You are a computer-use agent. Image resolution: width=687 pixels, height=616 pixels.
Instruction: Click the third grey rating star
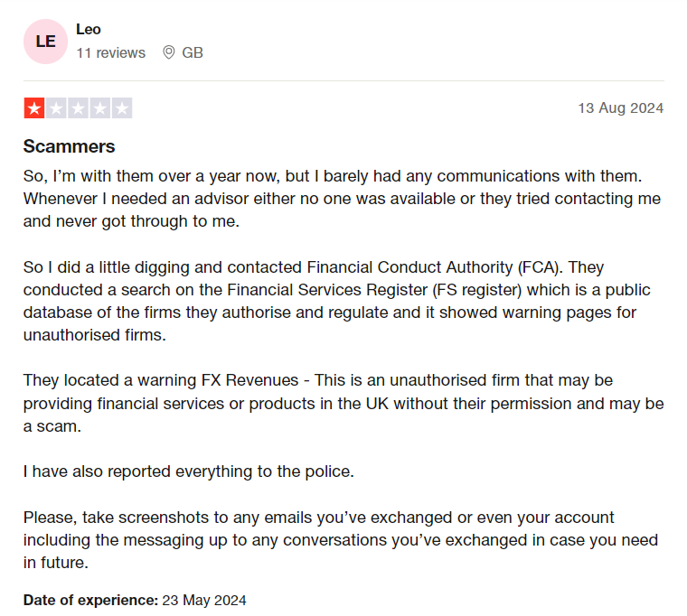(x=78, y=108)
